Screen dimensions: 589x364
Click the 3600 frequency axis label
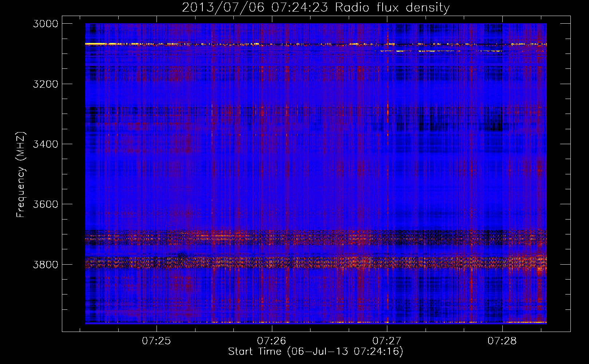coord(46,204)
